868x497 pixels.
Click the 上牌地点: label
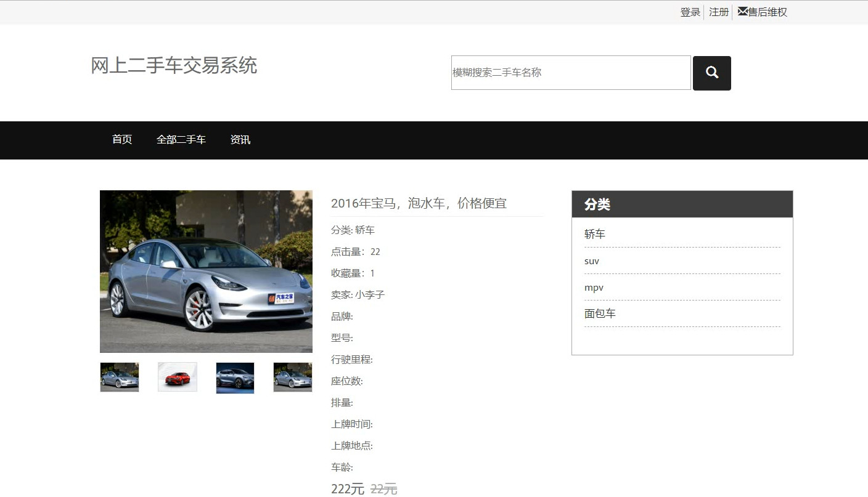click(x=352, y=446)
